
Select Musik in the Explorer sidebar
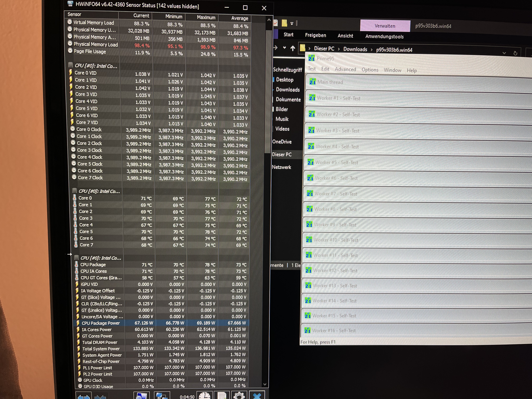click(282, 119)
